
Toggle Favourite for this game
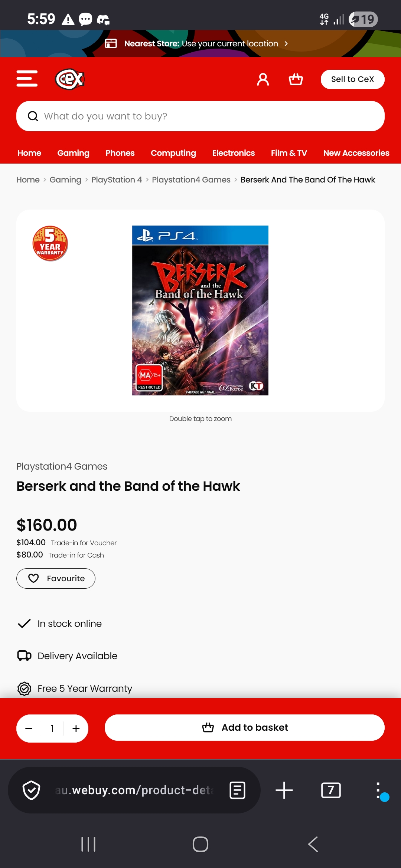pos(56,578)
